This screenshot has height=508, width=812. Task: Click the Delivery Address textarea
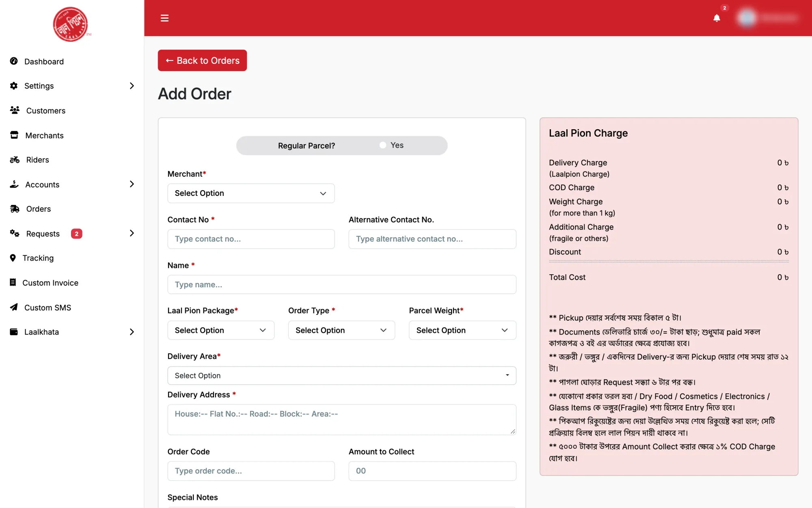coord(342,419)
